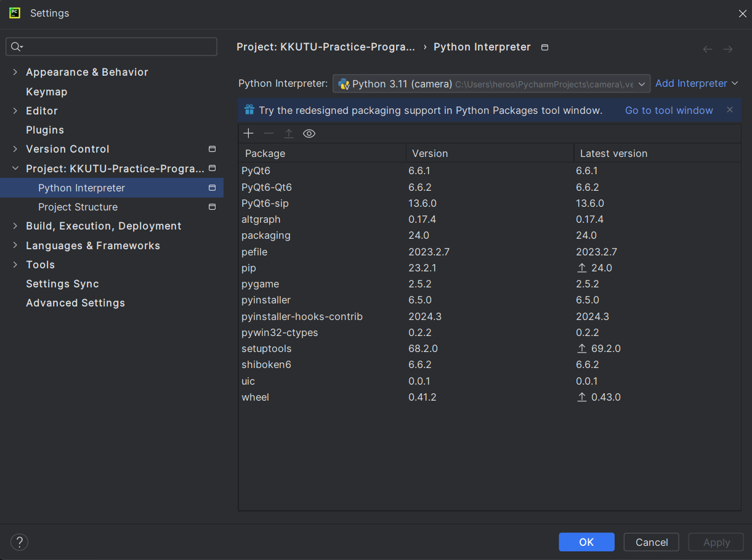Image resolution: width=752 pixels, height=560 pixels.
Task: Select the pywin32-ctypes package row
Action: click(x=490, y=333)
